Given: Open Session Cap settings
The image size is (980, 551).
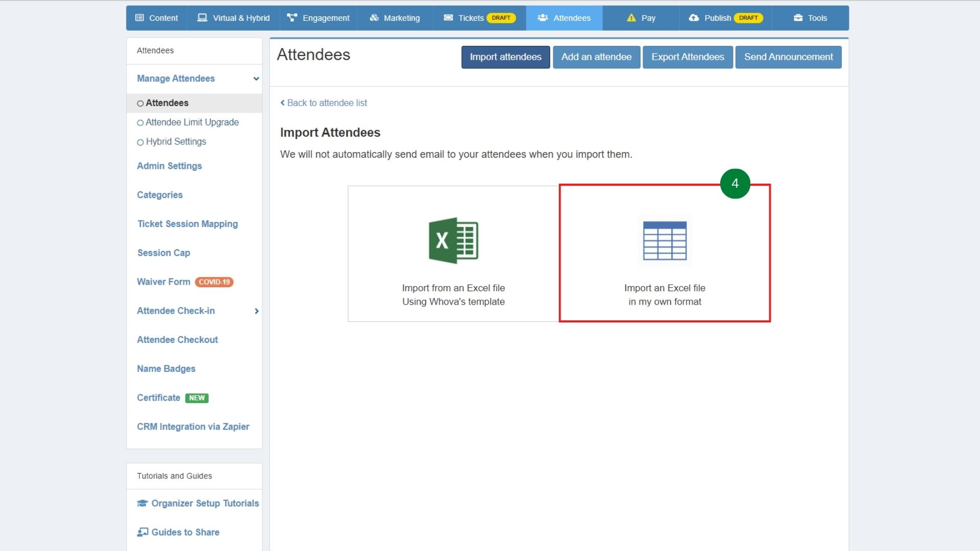Looking at the screenshot, I should (163, 253).
